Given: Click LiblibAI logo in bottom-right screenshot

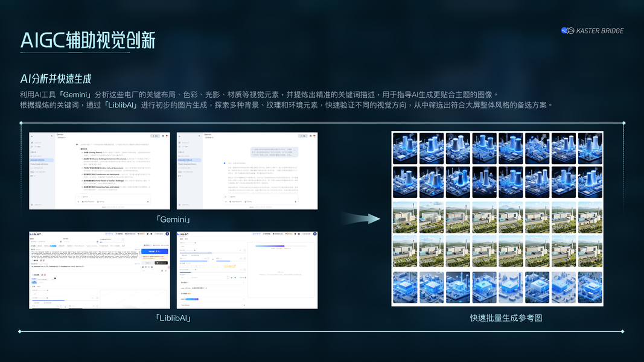Looking at the screenshot, I should coord(183,234).
